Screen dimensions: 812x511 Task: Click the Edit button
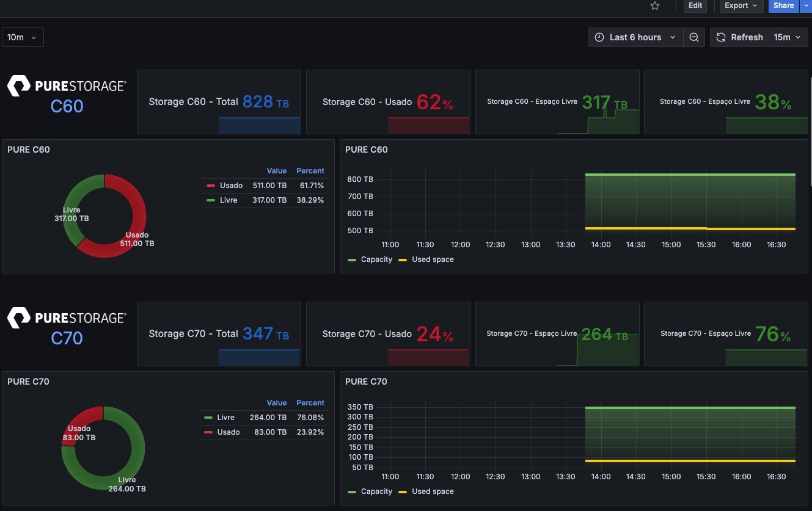[x=695, y=5]
